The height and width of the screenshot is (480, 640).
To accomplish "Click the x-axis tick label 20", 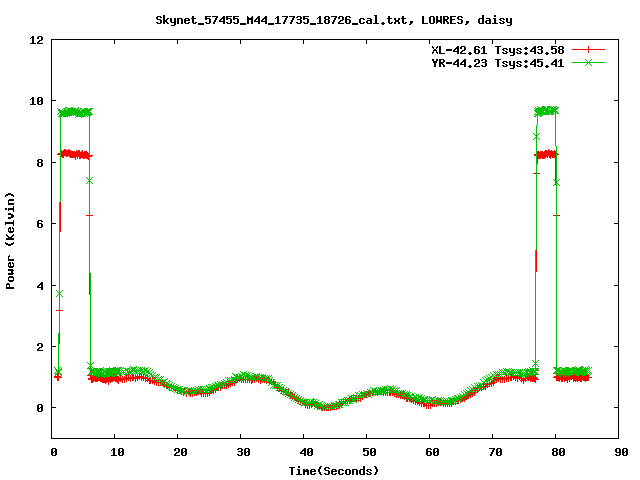I will 180,452.
